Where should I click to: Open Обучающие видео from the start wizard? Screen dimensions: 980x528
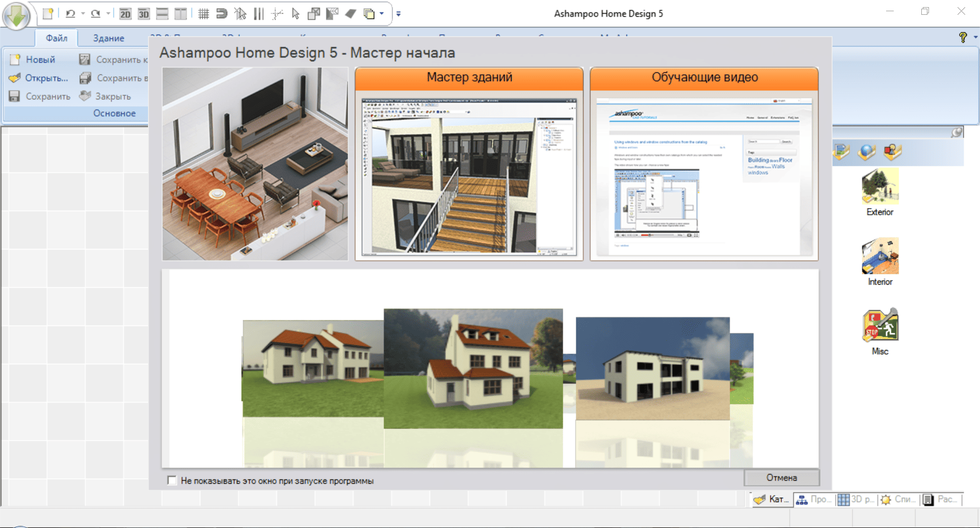704,164
